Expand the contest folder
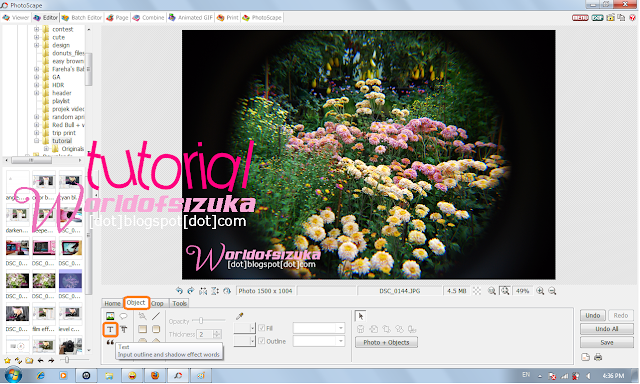 point(36,29)
